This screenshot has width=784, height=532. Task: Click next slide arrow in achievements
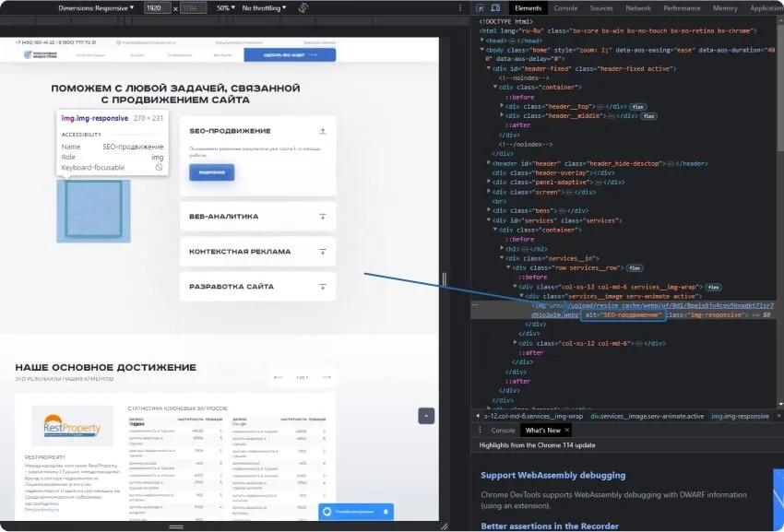(x=326, y=377)
